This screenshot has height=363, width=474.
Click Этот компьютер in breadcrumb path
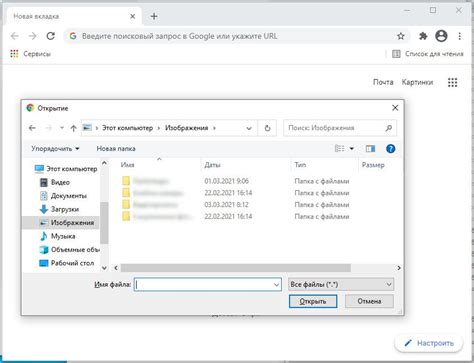[x=127, y=128]
